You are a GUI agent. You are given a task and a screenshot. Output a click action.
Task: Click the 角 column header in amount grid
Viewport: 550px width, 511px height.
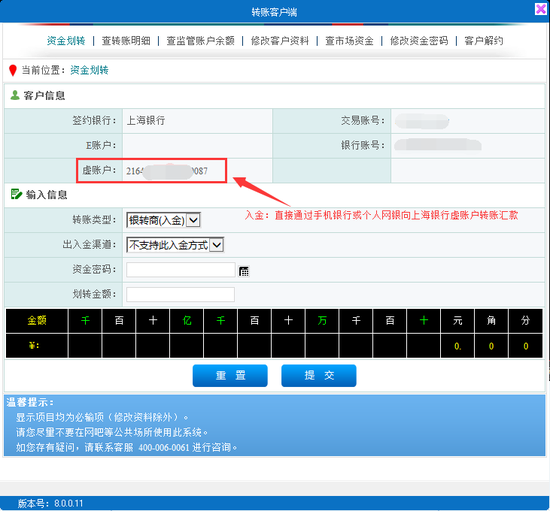click(x=491, y=321)
